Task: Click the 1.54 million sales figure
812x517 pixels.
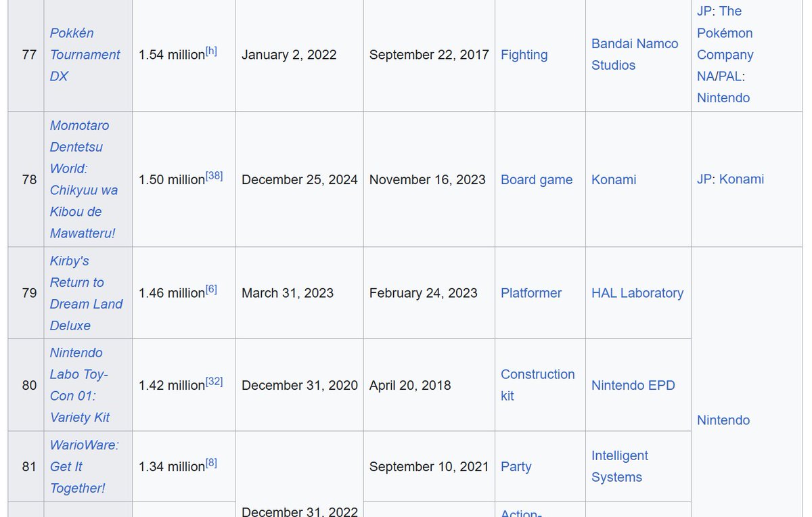Action: coord(172,55)
